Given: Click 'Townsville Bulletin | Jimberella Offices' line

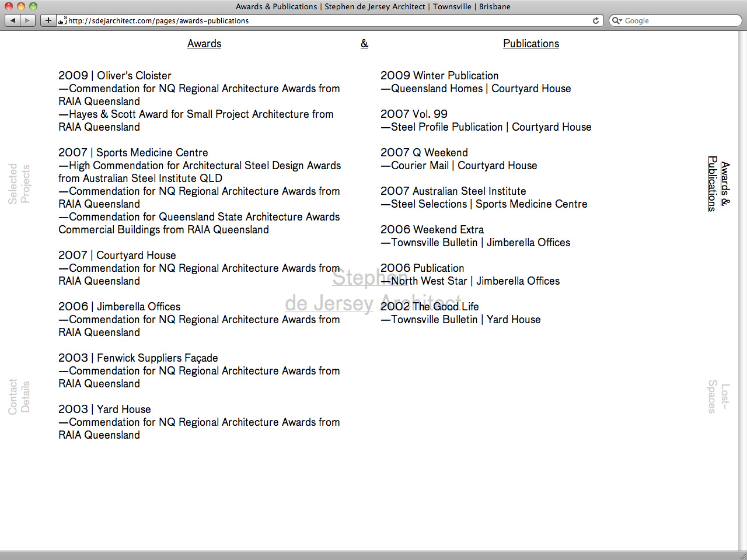Looking at the screenshot, I should click(x=476, y=243).
